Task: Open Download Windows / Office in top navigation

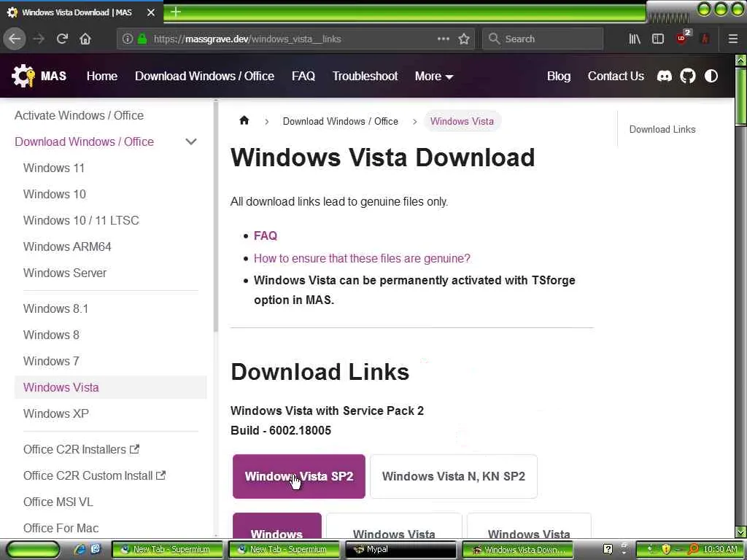Action: point(204,76)
